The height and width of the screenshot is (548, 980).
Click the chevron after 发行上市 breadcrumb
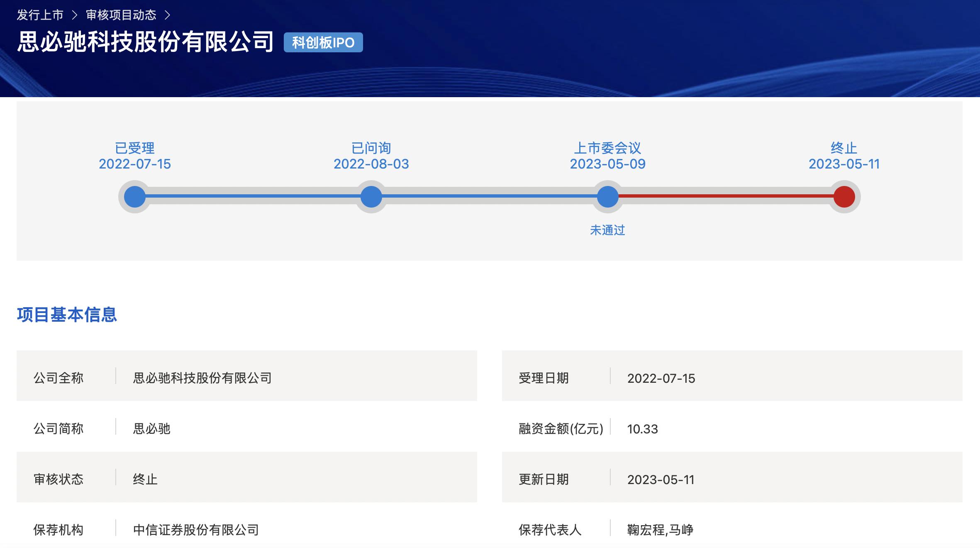tap(75, 15)
